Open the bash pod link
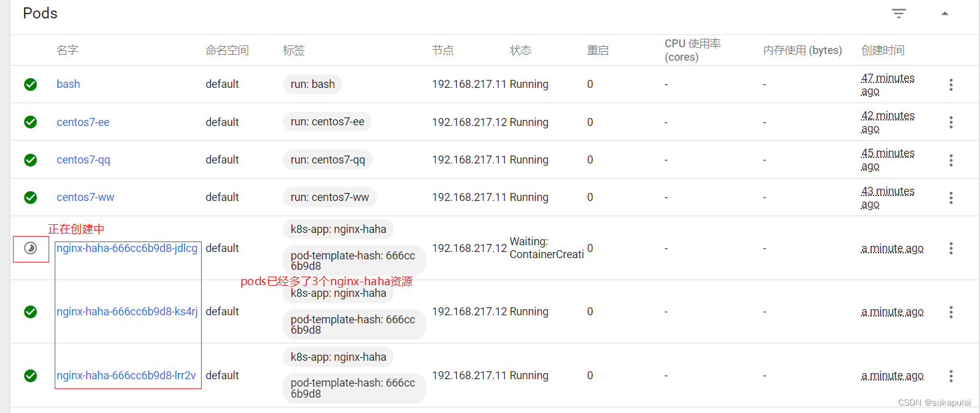Screen dimensions: 980x413 tap(68, 84)
